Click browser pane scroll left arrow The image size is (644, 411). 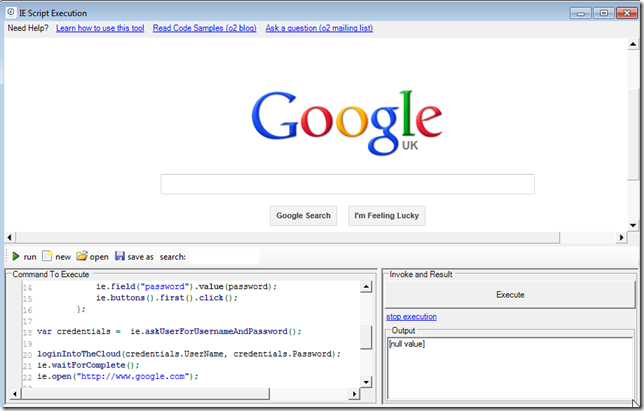tap(9, 237)
